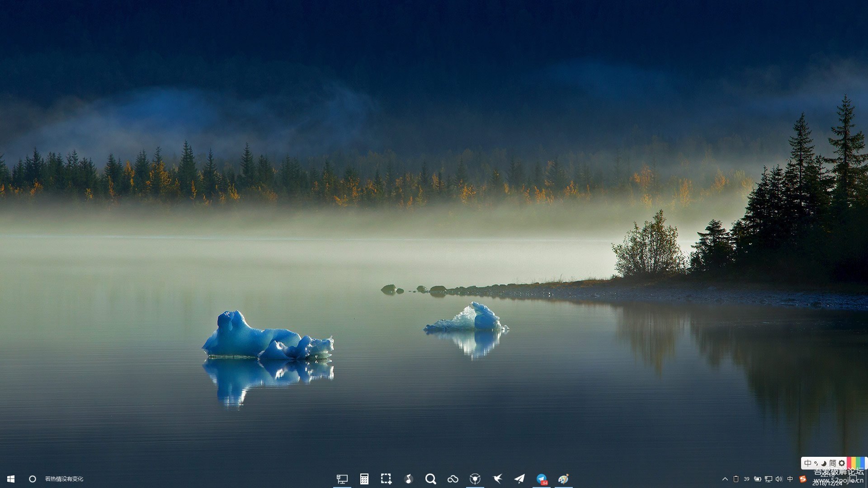
Task: Open Sogou input bar settings gear
Action: click(x=841, y=463)
